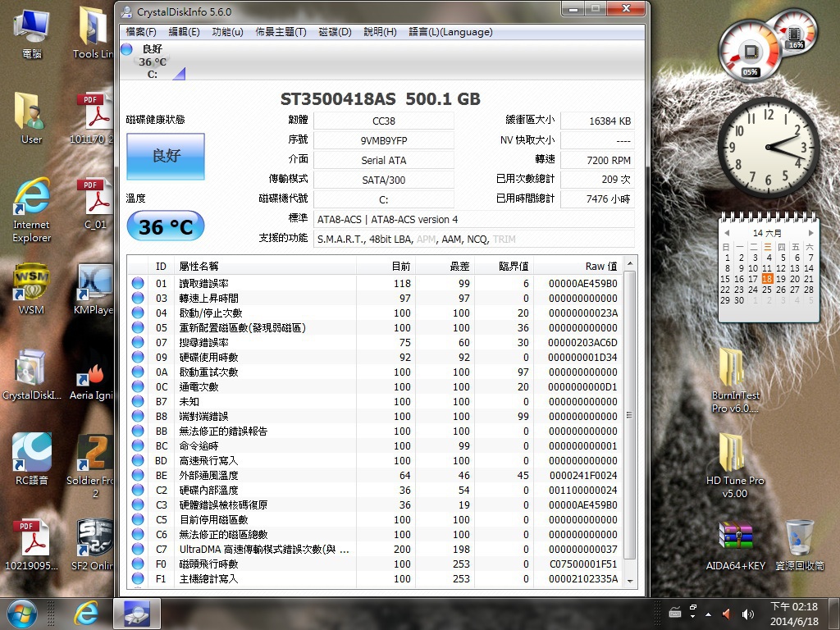Open the BurnInTest Pro folder on desktop
This screenshot has height=630, width=840.
(735, 381)
